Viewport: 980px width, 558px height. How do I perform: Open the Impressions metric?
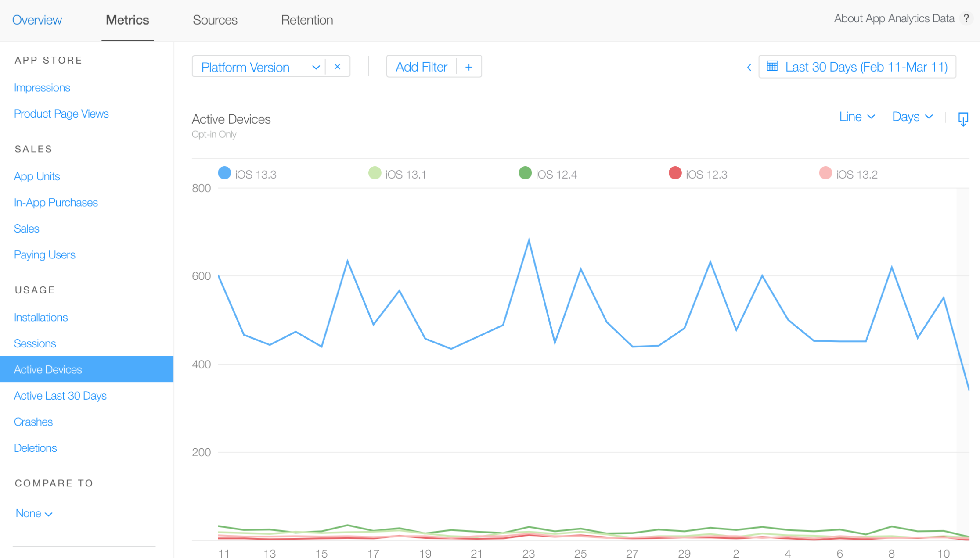pos(42,88)
